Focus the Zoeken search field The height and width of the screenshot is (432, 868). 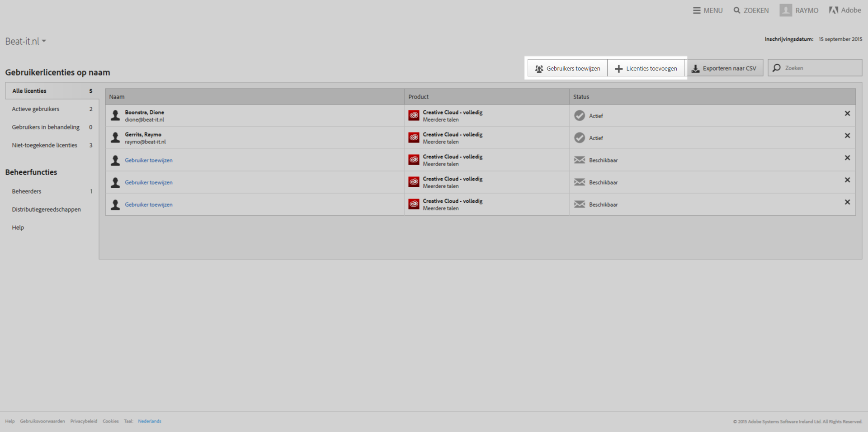click(815, 68)
